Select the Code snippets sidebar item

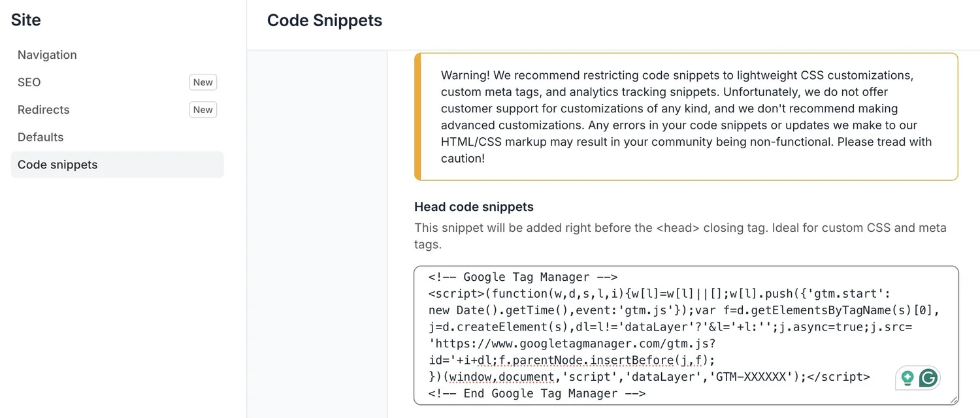pyautogui.click(x=57, y=165)
